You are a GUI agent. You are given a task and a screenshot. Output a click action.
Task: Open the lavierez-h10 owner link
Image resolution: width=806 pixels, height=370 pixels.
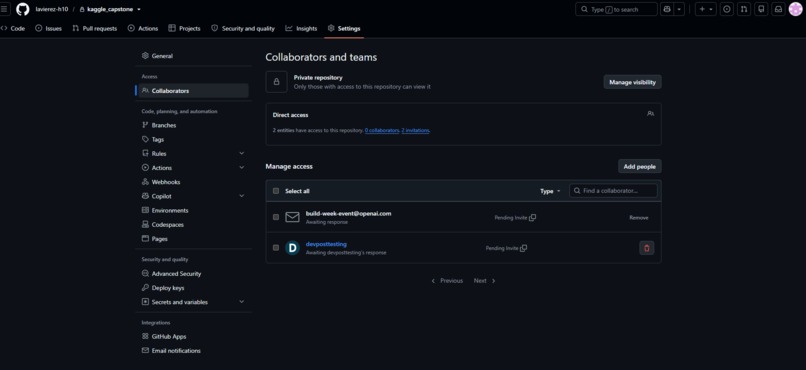point(52,9)
